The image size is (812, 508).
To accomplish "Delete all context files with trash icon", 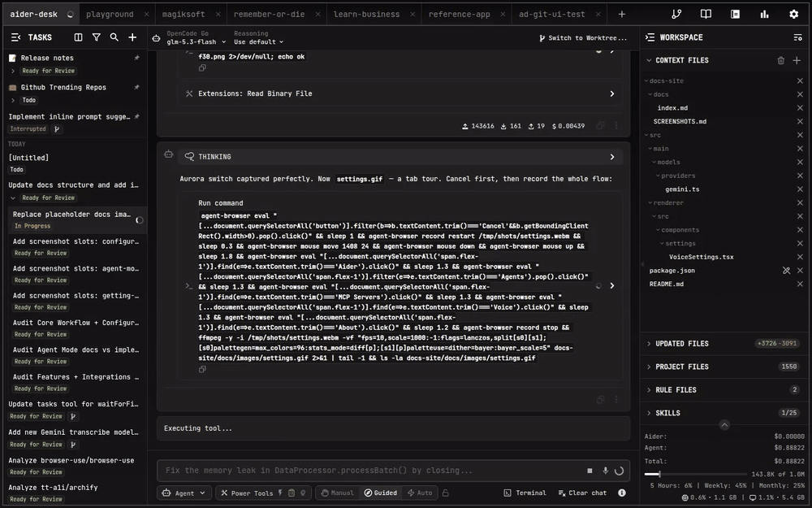I will click(x=780, y=61).
